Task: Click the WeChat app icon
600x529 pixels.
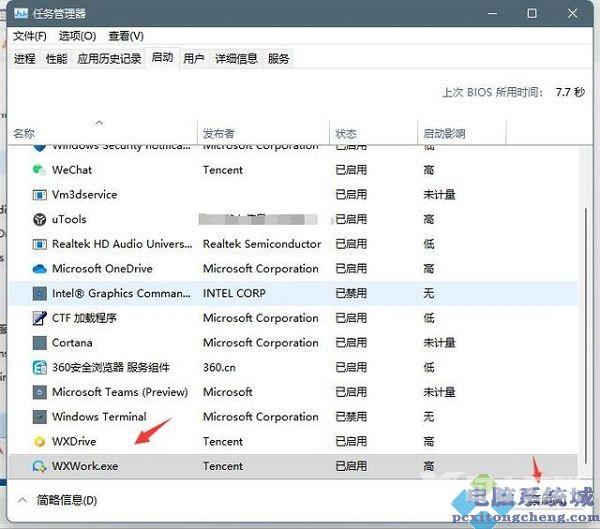Action: click(x=39, y=170)
